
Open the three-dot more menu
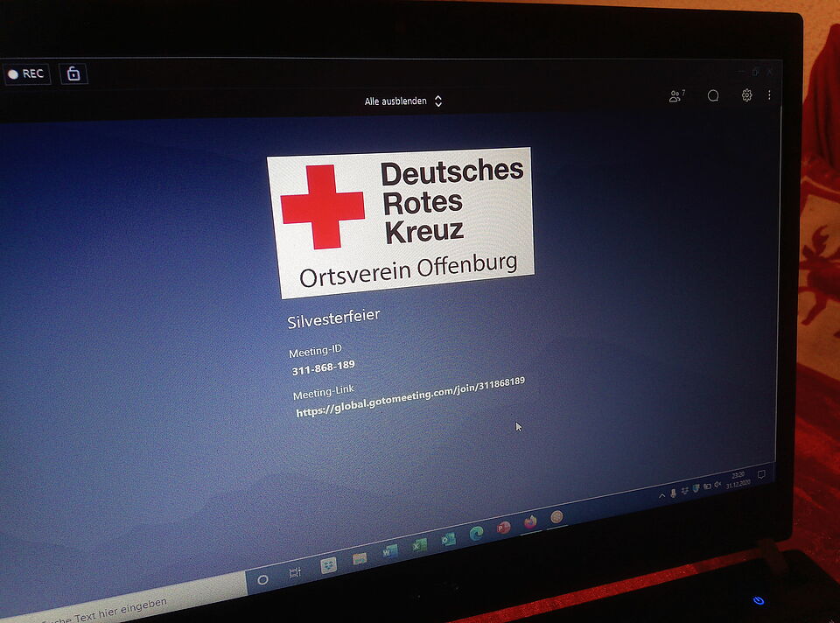tap(769, 94)
